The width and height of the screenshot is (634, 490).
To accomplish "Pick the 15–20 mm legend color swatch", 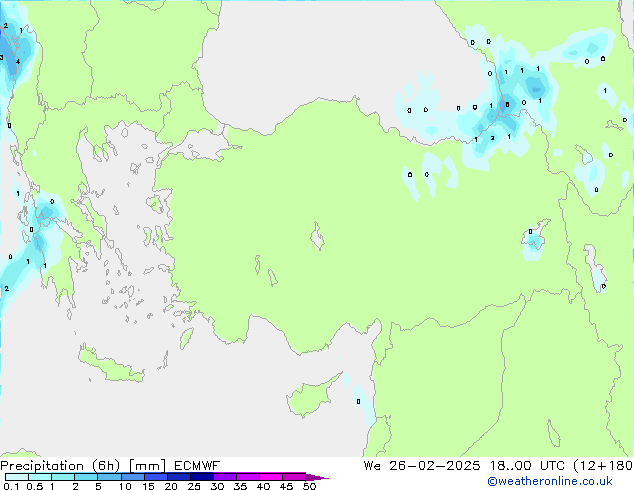I will click(156, 477).
